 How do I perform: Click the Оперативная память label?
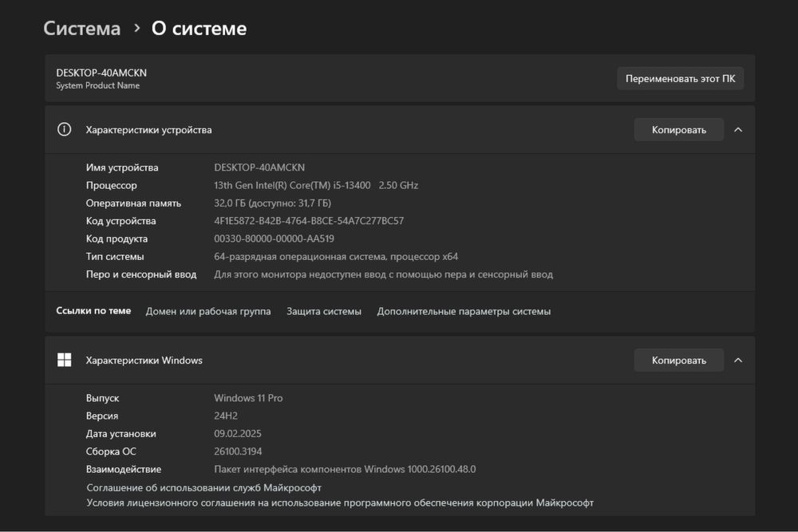point(133,203)
